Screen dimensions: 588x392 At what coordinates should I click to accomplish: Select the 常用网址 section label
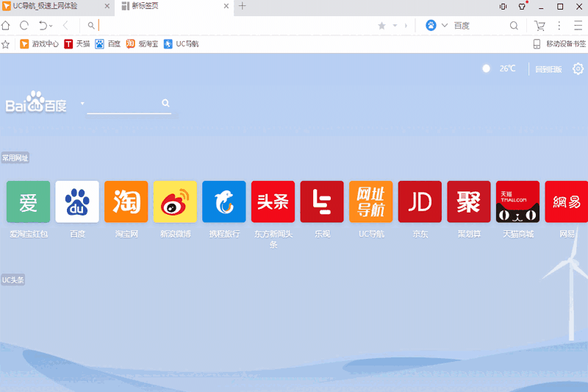click(15, 158)
